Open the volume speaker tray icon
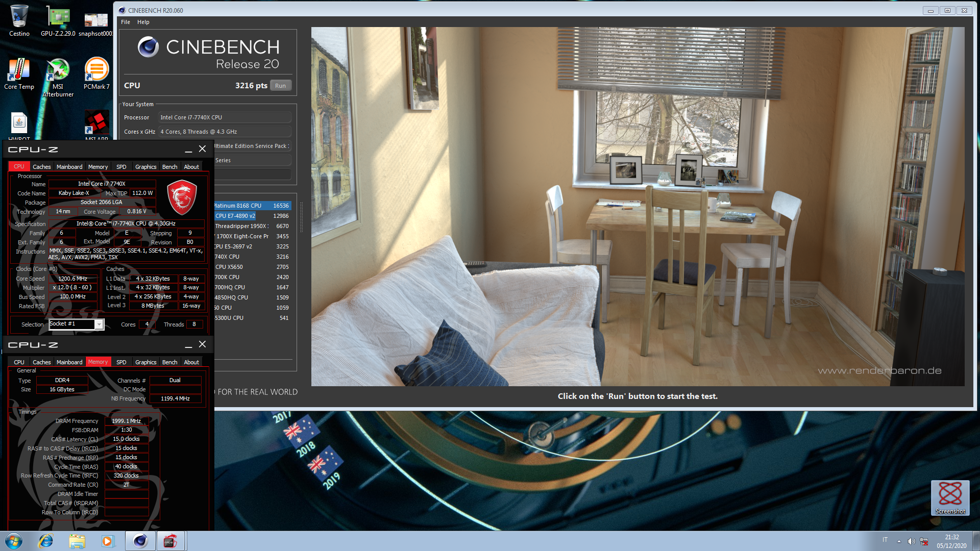This screenshot has width=980, height=551. click(x=911, y=541)
